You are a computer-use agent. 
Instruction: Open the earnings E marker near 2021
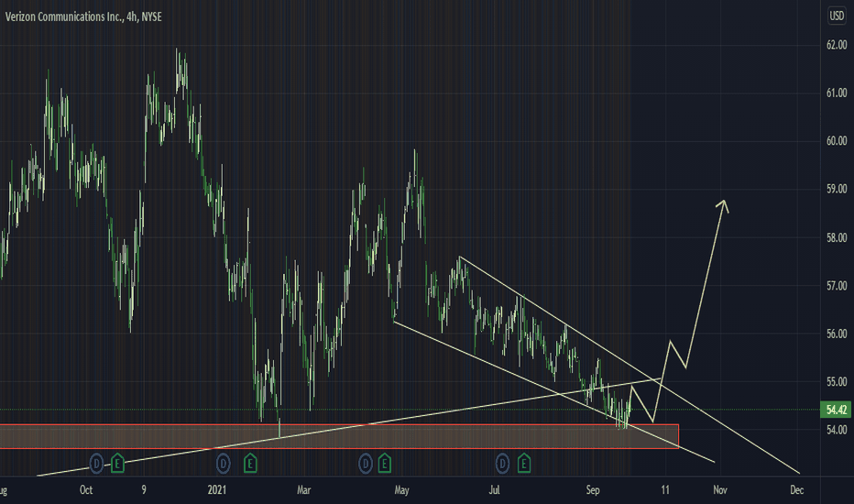point(250,465)
